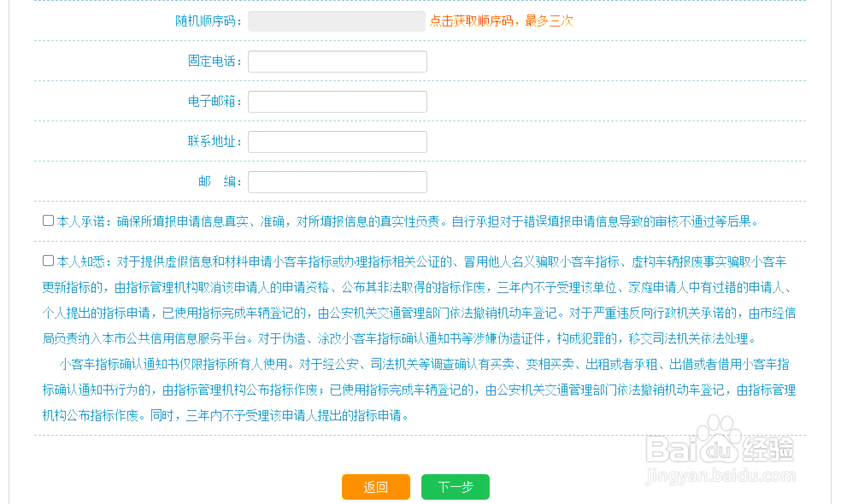This screenshot has height=504, width=841.
Task: Focus the 电子邮箱 input box
Action: pos(337,101)
